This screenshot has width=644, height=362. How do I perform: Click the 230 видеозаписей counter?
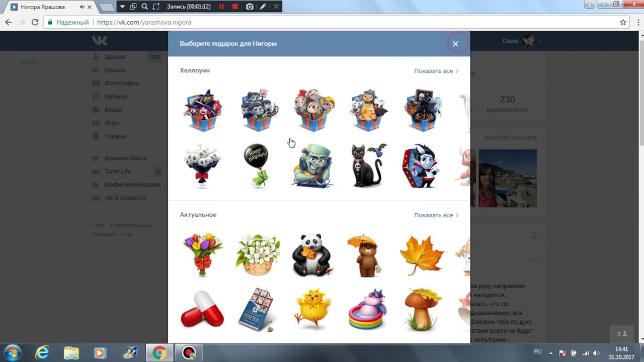click(x=507, y=104)
